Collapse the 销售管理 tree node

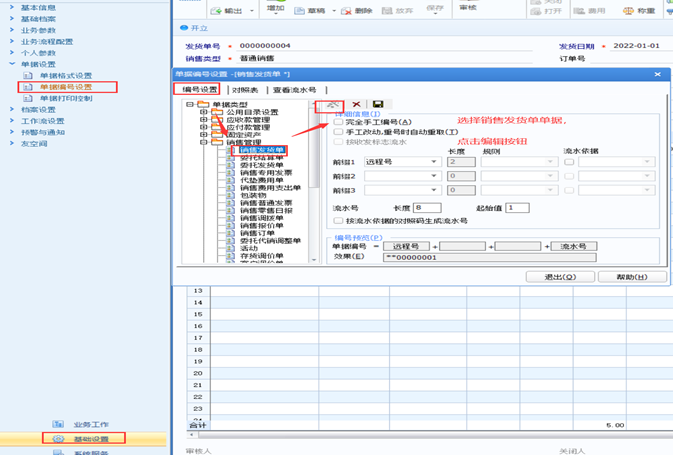pyautogui.click(x=204, y=142)
